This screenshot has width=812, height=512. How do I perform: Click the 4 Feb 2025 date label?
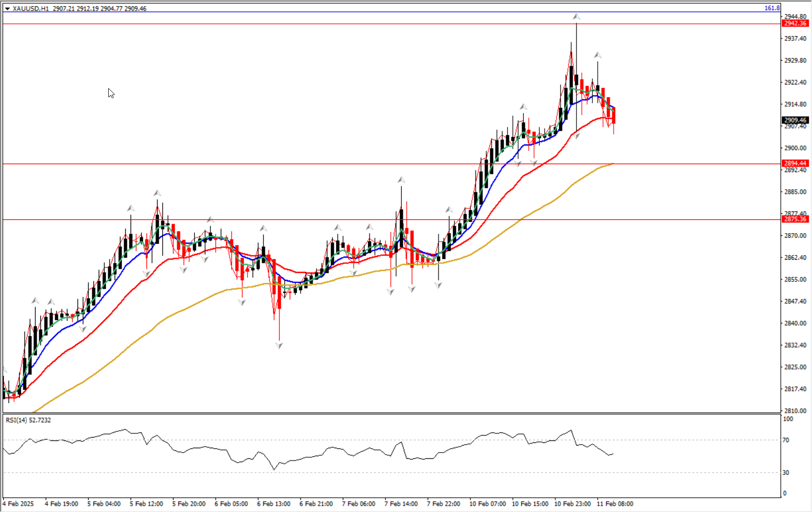18,504
